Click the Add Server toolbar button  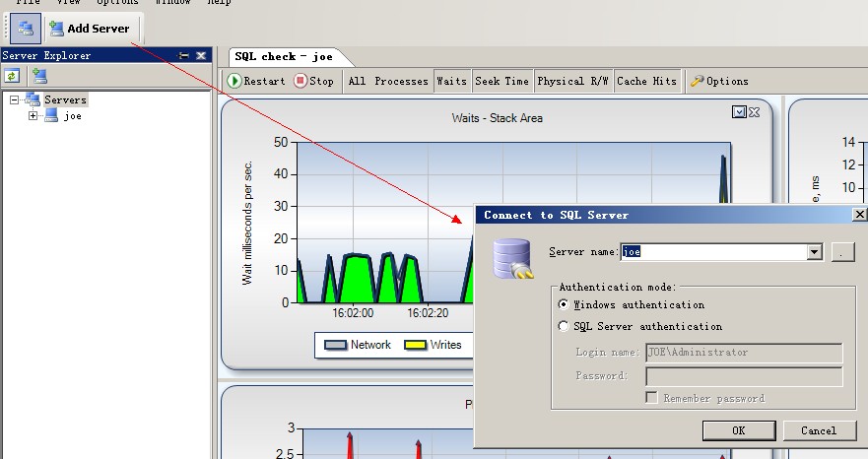89,29
